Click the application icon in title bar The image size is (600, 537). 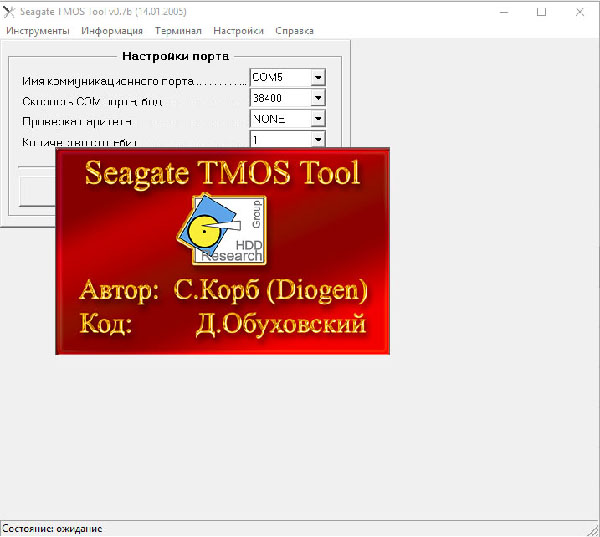click(9, 12)
